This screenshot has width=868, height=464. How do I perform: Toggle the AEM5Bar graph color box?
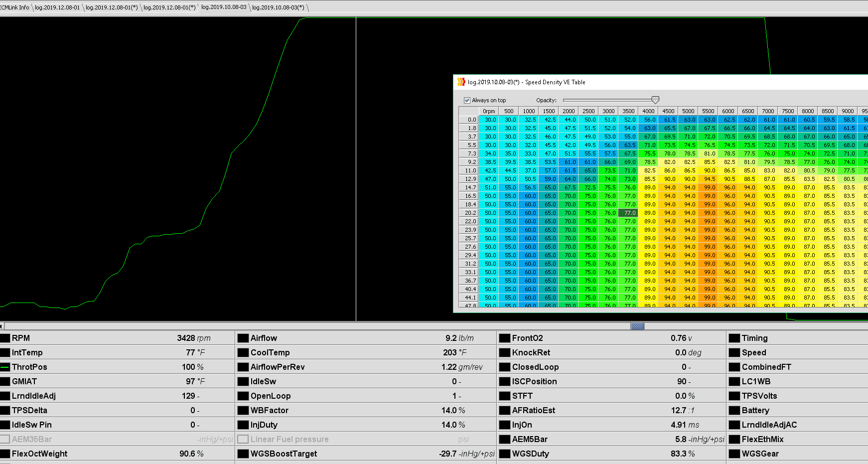point(505,439)
